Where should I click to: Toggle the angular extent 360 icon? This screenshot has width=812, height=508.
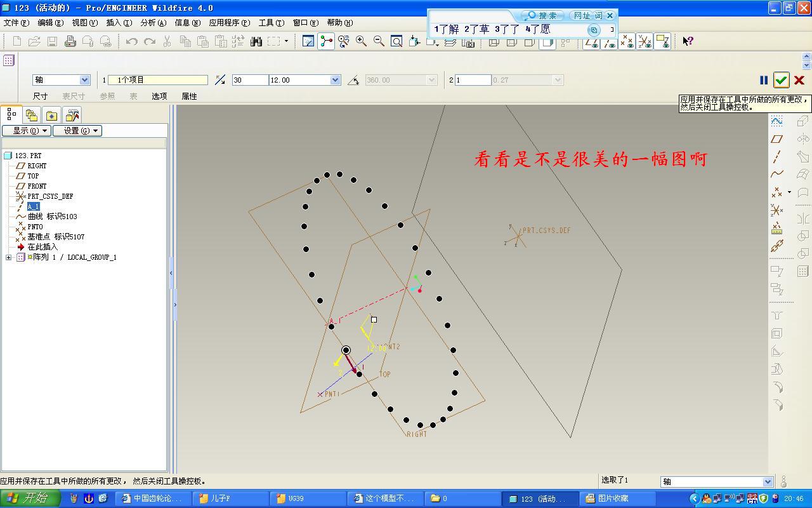[x=354, y=80]
